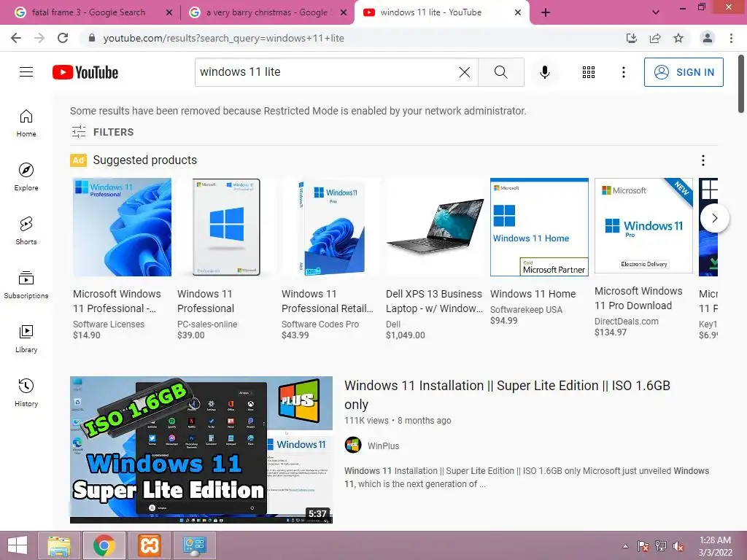Click the SIGN IN button
Image resolution: width=747 pixels, height=560 pixels.
(x=684, y=72)
